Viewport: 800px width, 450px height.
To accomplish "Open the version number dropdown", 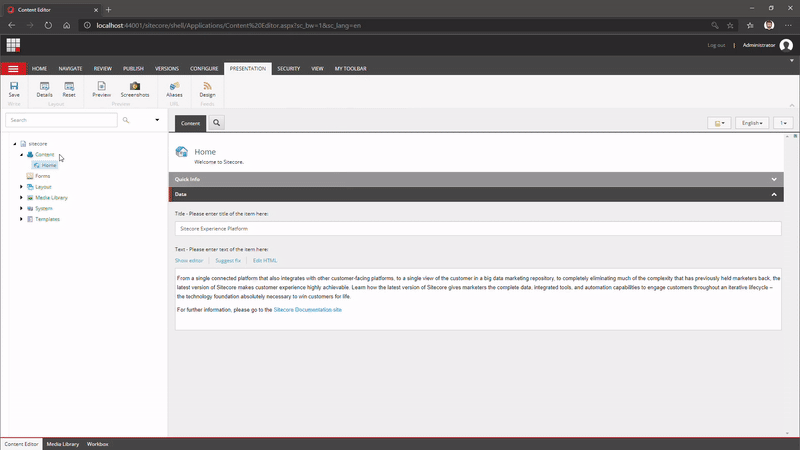I will (783, 123).
